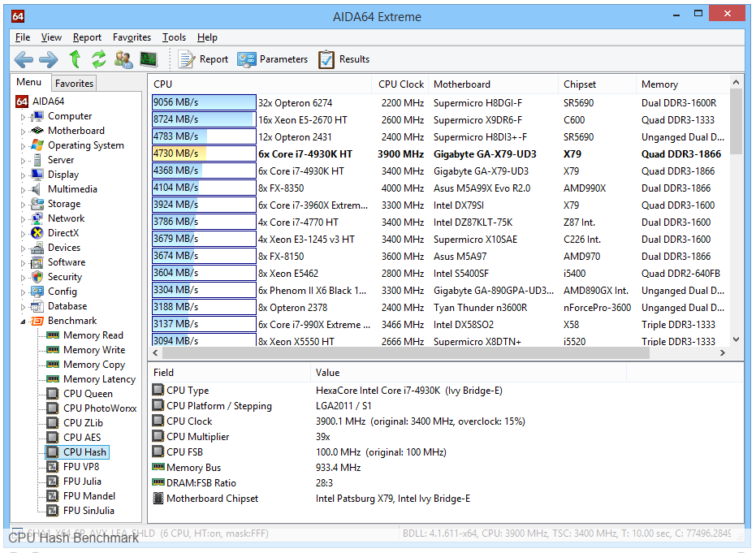
Task: Select the CPU AES benchmark item
Action: point(82,438)
